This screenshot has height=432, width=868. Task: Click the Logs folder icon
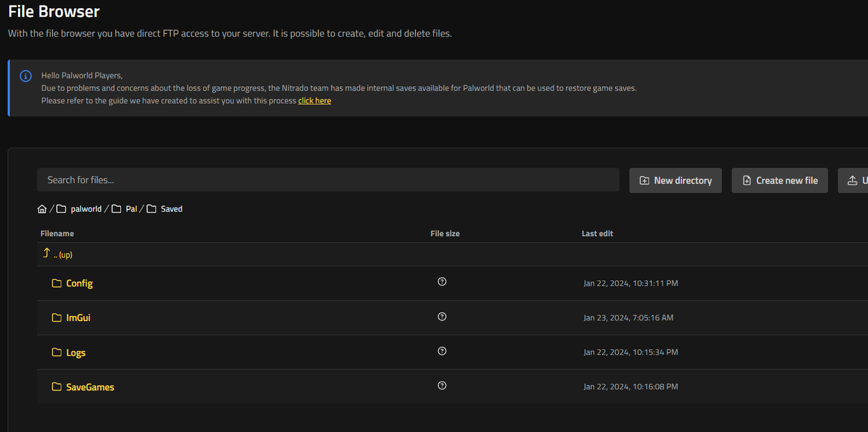56,353
